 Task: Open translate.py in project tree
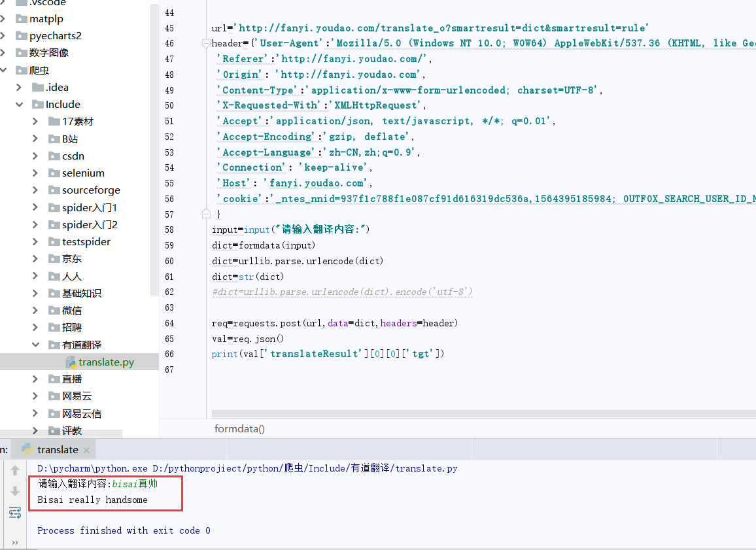(x=106, y=362)
